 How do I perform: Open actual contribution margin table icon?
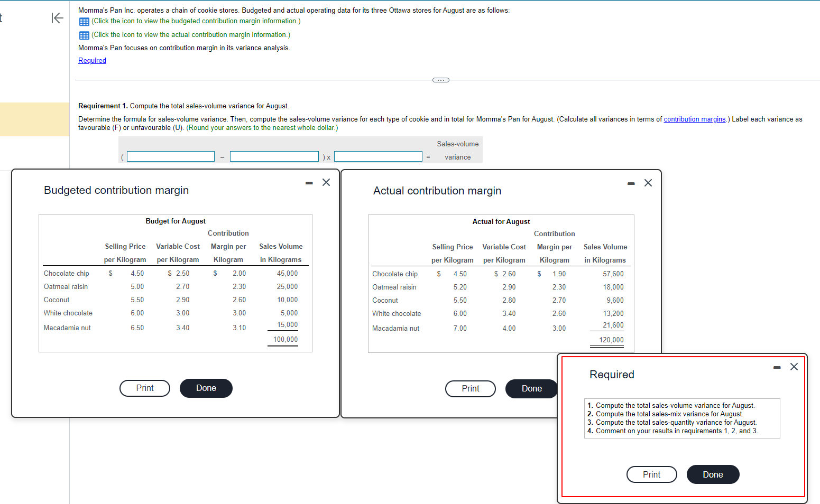(x=84, y=35)
